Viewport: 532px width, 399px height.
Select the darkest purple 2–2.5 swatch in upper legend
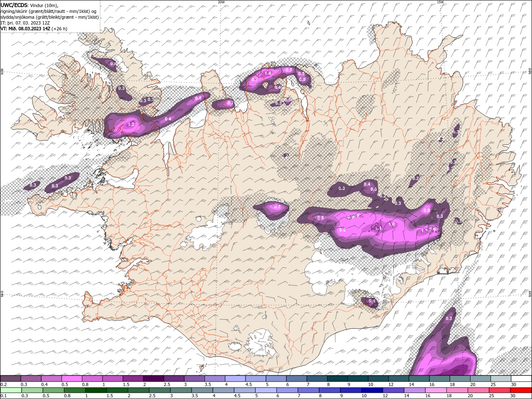(x=153, y=378)
